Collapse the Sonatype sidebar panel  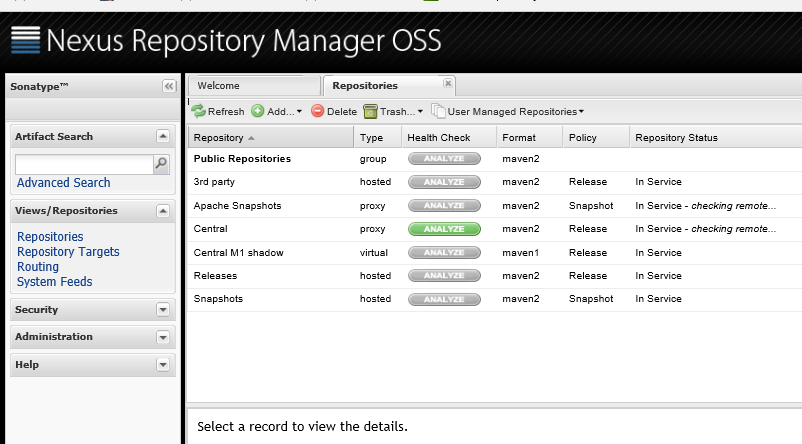[x=168, y=87]
